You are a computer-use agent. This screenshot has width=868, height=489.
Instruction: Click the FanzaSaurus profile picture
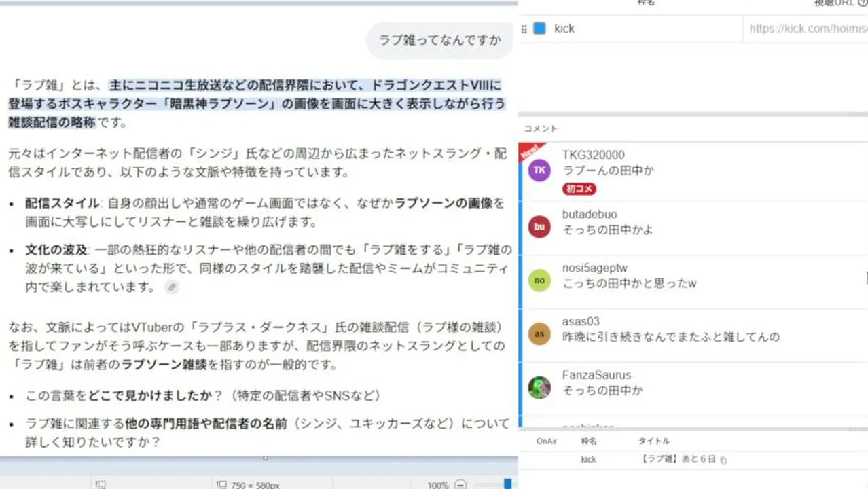coord(539,387)
